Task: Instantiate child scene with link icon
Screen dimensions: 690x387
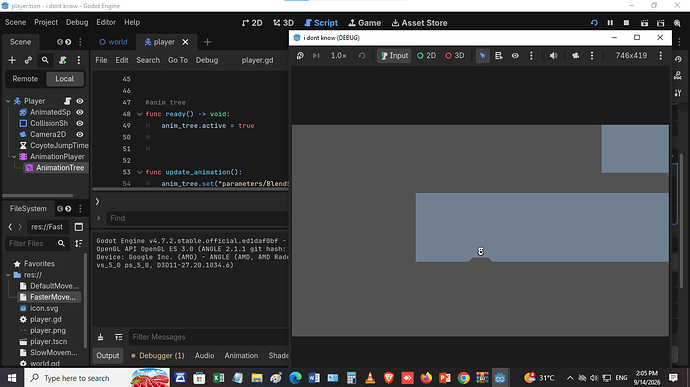Action: coord(28,60)
